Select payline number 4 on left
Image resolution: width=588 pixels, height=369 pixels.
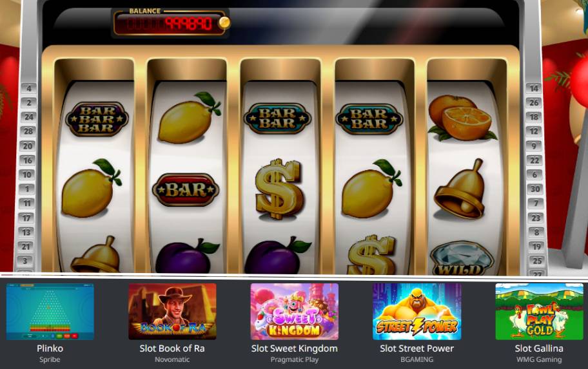point(29,88)
